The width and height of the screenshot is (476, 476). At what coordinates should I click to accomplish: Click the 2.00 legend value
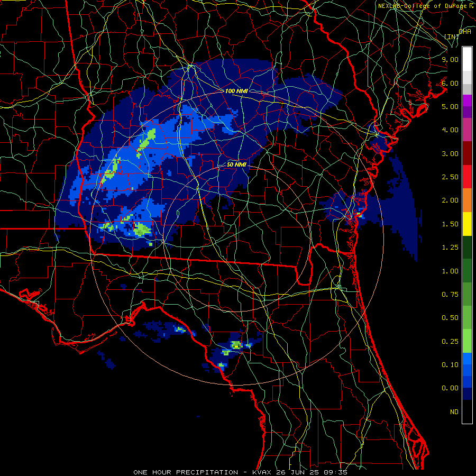click(450, 200)
